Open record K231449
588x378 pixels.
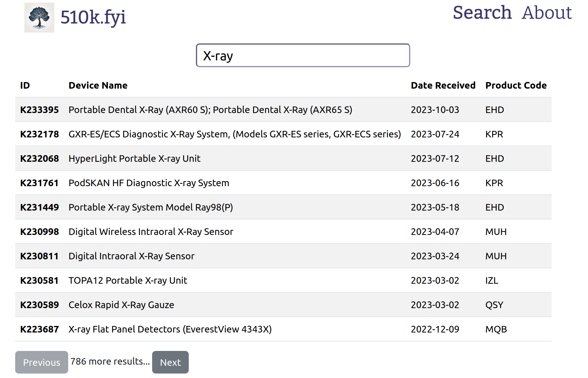point(40,207)
